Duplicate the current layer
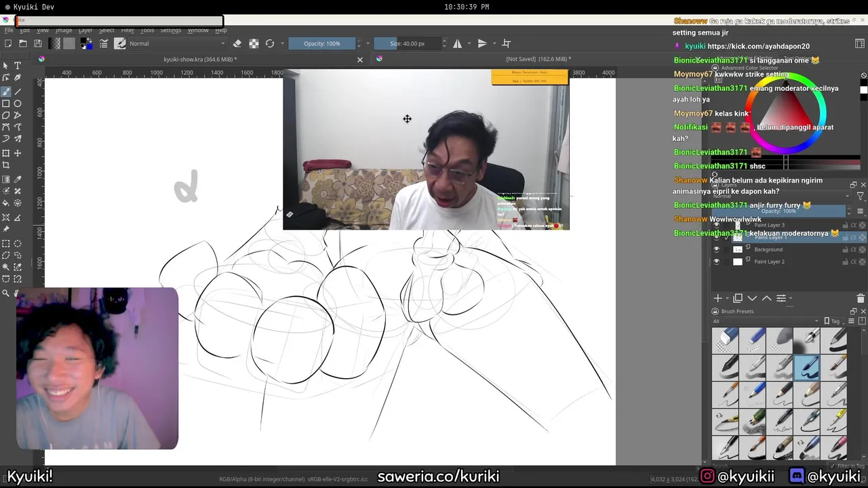 pyautogui.click(x=738, y=298)
